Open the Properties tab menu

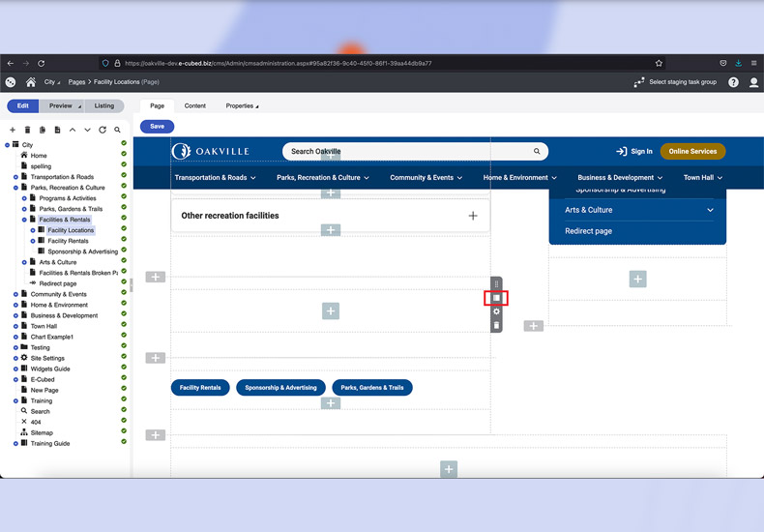(x=242, y=106)
